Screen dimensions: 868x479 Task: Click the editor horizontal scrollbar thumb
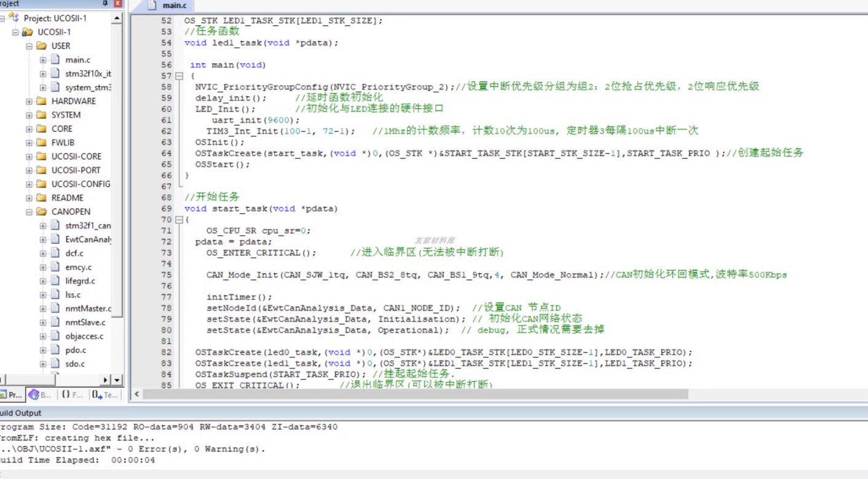pos(415,394)
